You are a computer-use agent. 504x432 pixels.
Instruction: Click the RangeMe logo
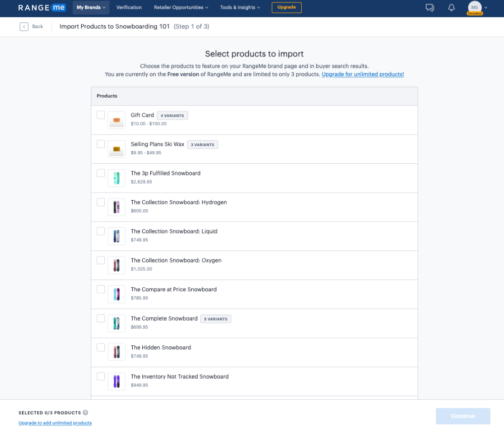click(x=42, y=8)
